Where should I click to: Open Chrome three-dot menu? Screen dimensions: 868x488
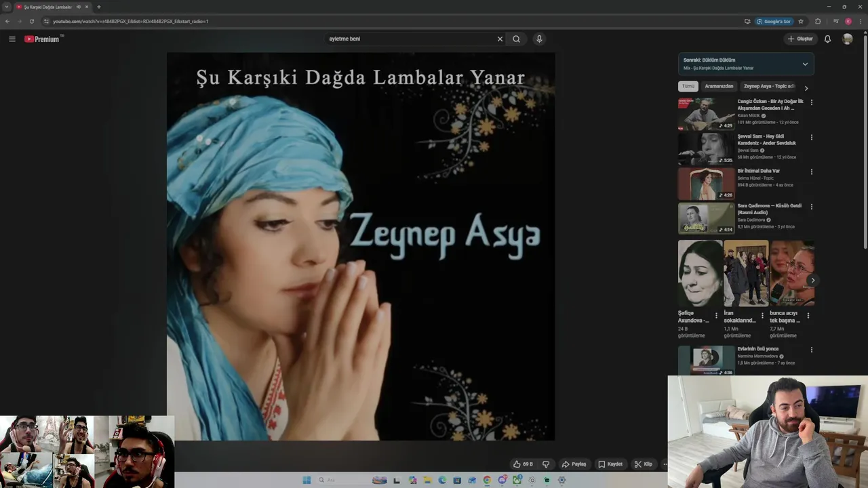coord(861,21)
